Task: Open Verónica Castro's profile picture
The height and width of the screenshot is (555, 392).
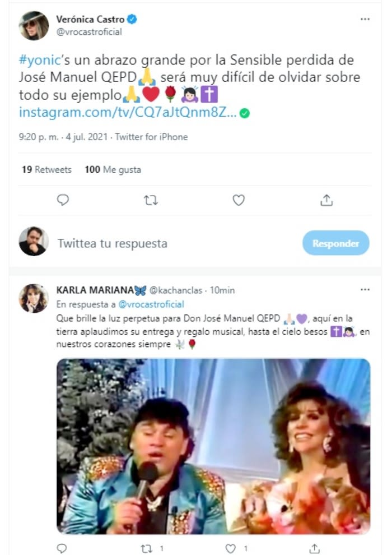Action: (34, 26)
